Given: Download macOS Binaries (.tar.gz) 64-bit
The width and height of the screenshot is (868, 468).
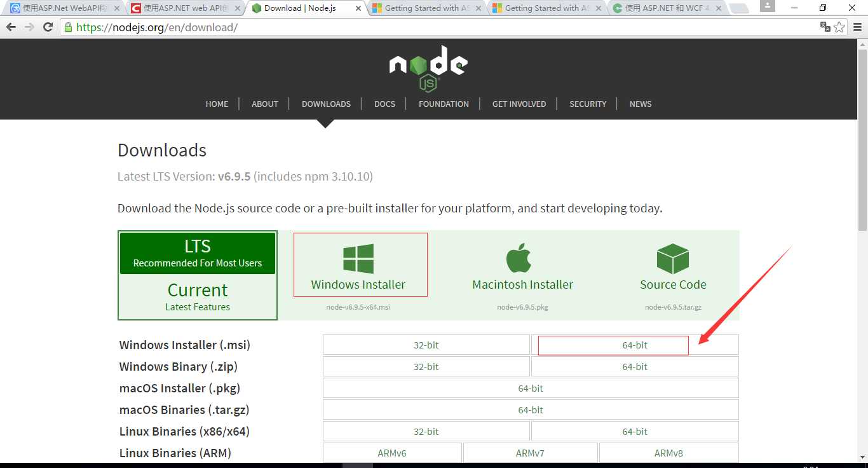Looking at the screenshot, I should click(x=531, y=410).
